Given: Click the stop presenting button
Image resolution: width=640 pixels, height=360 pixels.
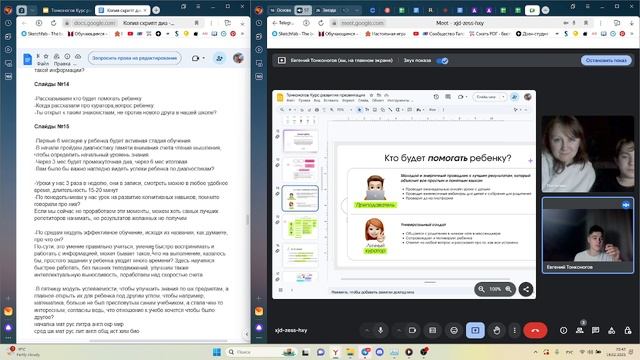Looking at the screenshot, I should pyautogui.click(x=606, y=60).
